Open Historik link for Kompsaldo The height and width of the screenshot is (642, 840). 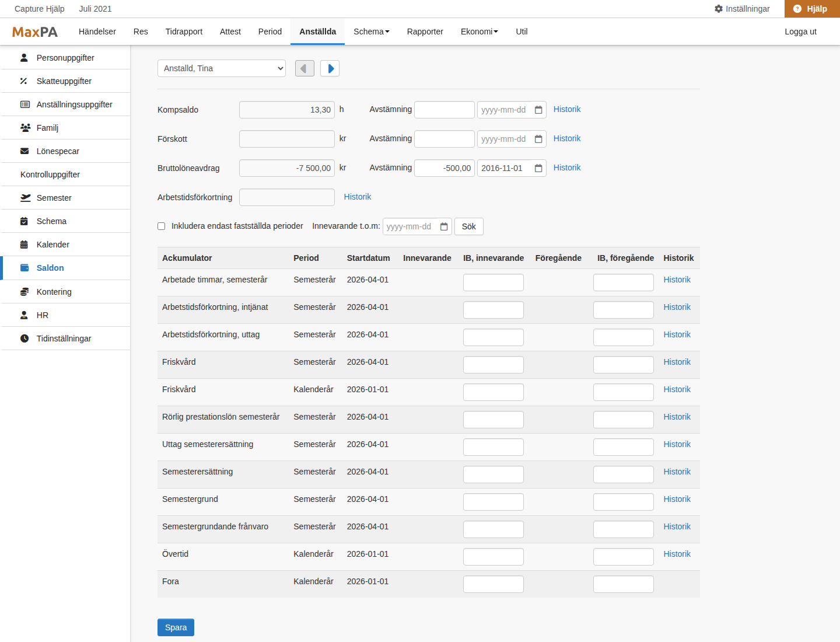pyautogui.click(x=567, y=109)
